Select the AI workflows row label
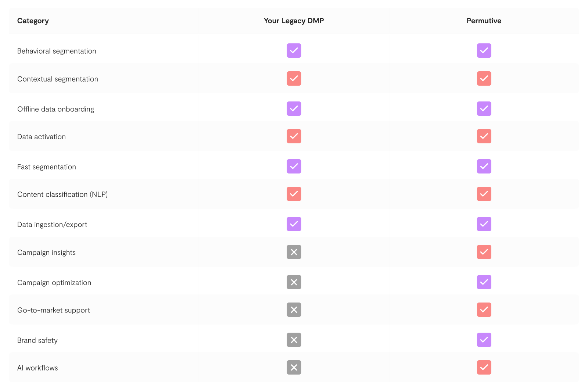This screenshot has height=390, width=588. (37, 368)
